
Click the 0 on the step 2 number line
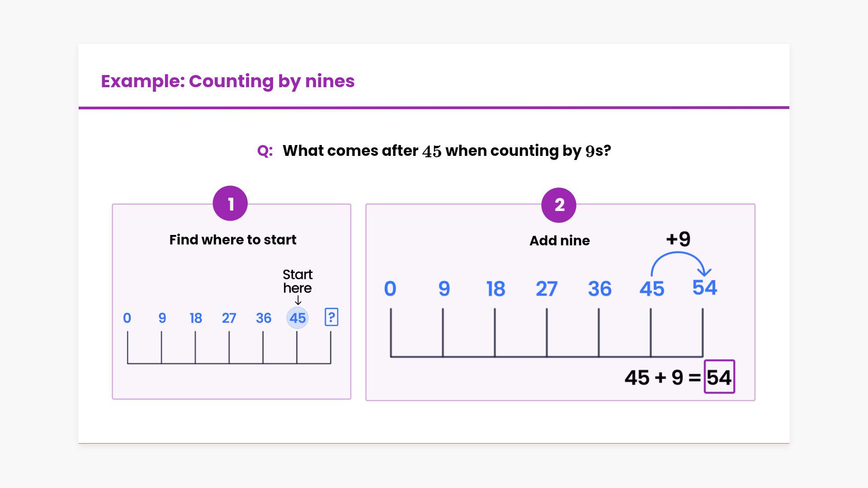[390, 289]
